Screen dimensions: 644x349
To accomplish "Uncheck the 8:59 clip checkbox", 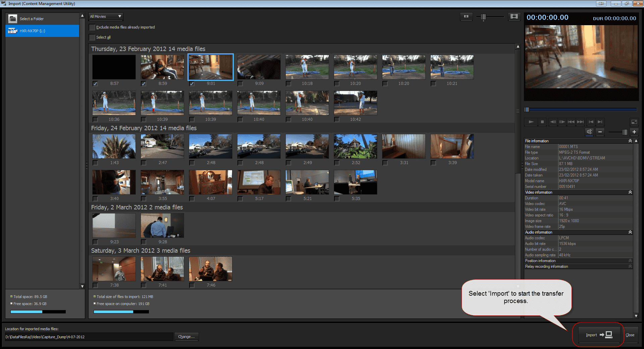I will pos(144,84).
